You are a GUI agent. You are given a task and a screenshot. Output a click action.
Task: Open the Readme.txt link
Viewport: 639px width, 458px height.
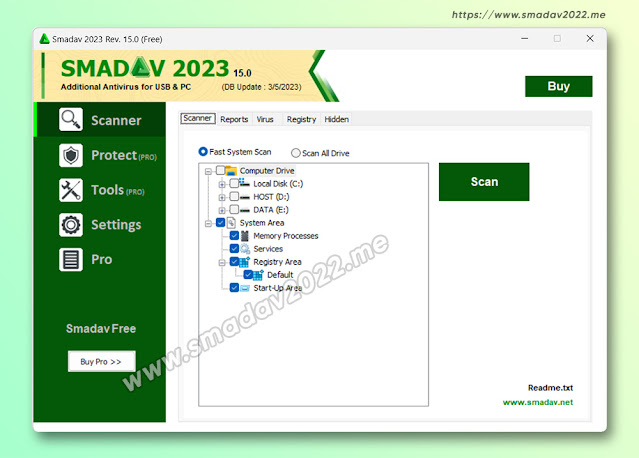click(550, 388)
